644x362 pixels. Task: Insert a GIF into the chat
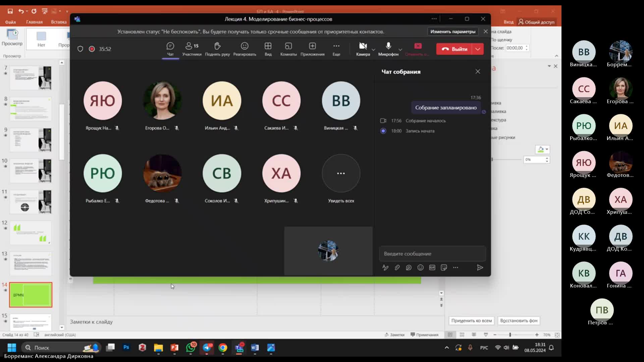click(432, 267)
